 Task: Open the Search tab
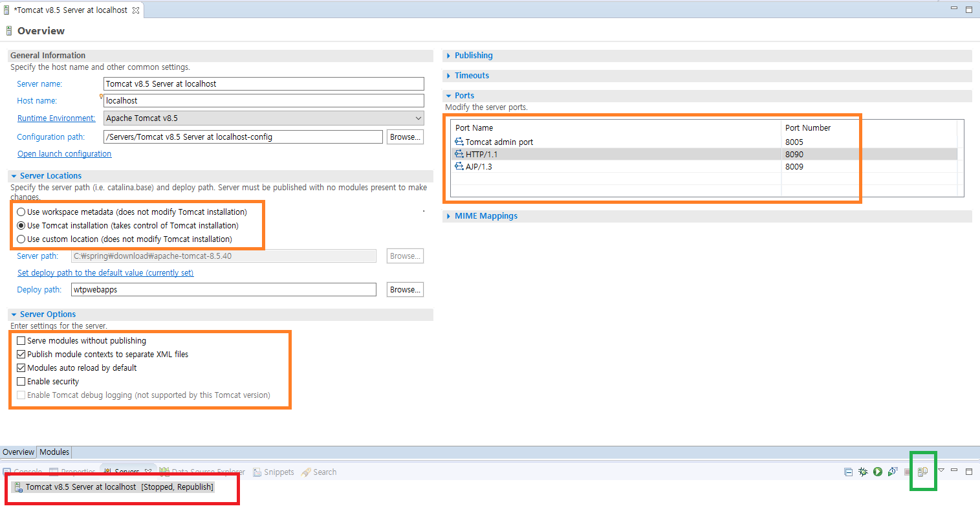319,472
